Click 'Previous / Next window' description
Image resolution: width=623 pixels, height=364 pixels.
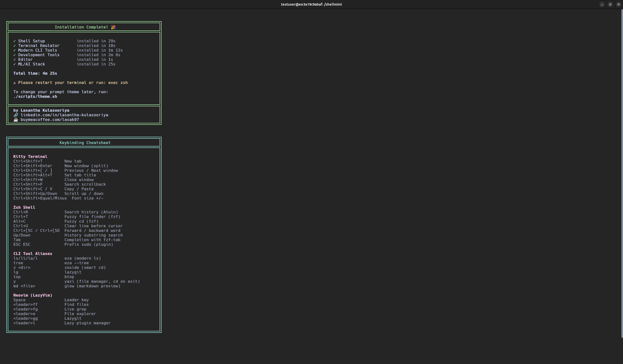click(91, 171)
